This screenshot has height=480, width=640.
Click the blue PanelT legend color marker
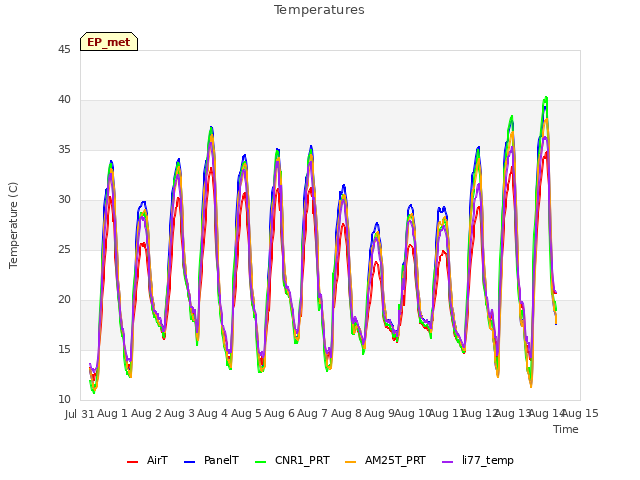189,462
